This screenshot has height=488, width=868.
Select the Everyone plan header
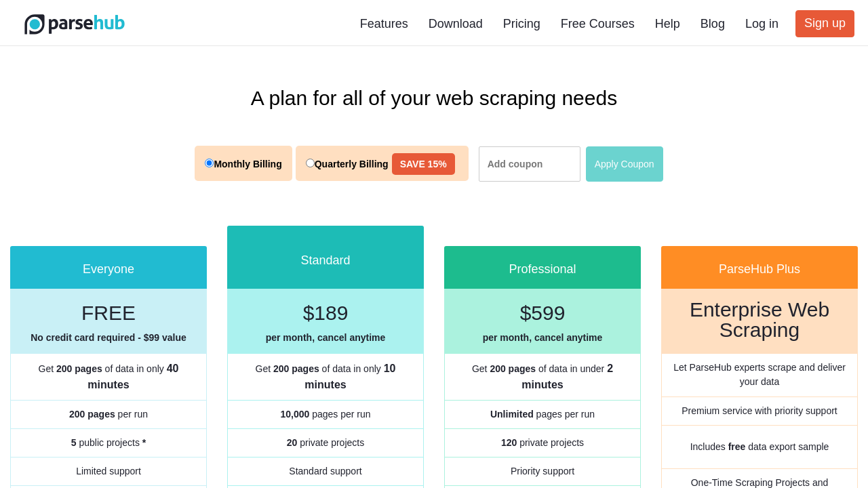click(x=108, y=268)
